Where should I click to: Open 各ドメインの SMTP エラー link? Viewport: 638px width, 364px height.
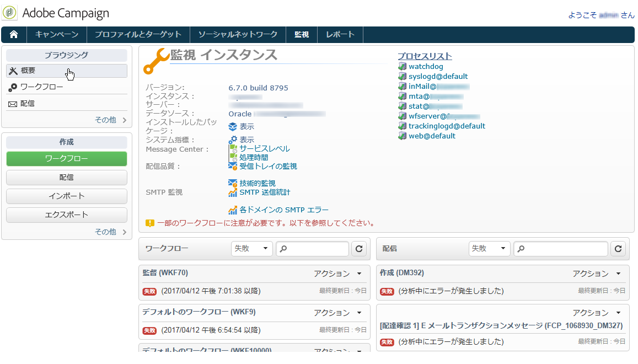(x=284, y=210)
